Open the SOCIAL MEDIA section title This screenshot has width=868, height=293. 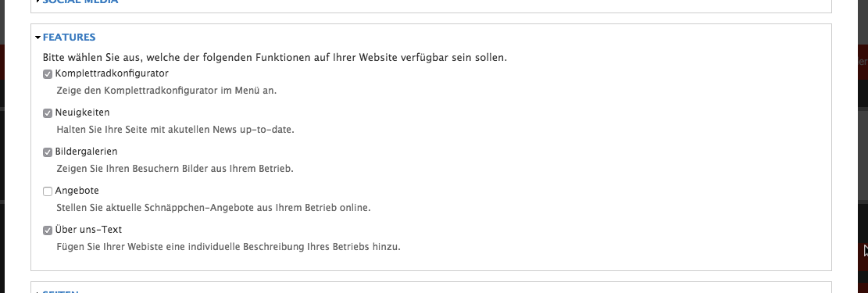coord(80,1)
